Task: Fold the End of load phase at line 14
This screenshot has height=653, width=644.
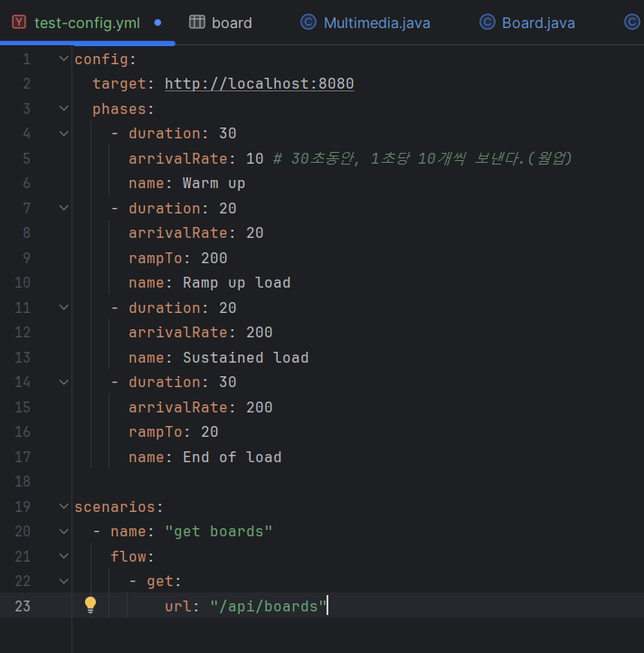Action: click(63, 382)
